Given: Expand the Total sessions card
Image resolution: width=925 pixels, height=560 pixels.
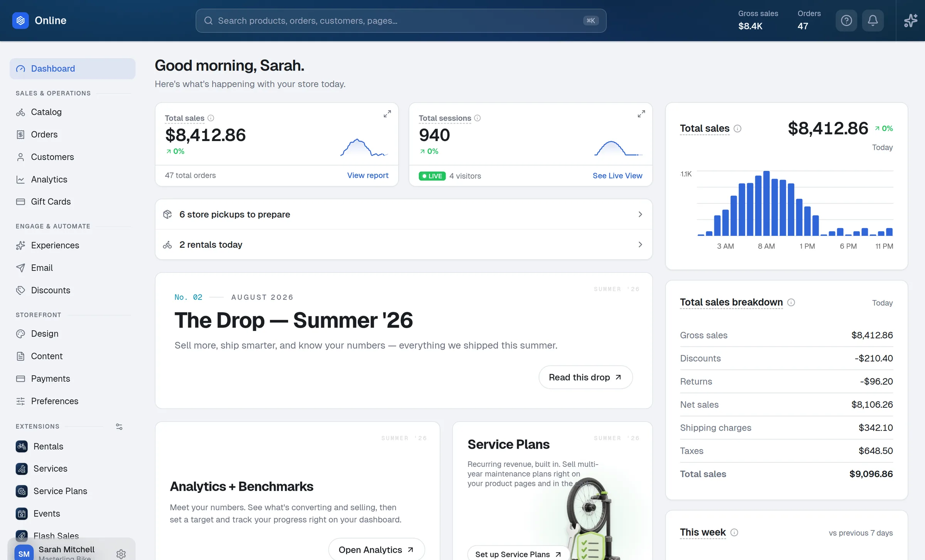Looking at the screenshot, I should pos(641,114).
